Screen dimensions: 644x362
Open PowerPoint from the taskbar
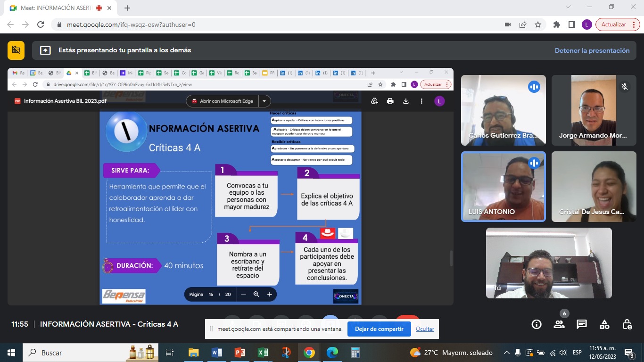[x=240, y=353]
